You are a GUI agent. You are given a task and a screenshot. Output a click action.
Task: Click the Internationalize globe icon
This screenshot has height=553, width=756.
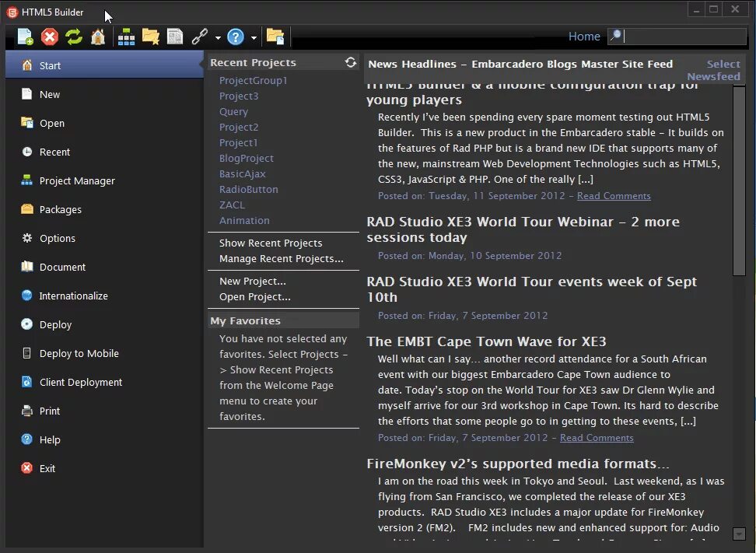click(27, 295)
